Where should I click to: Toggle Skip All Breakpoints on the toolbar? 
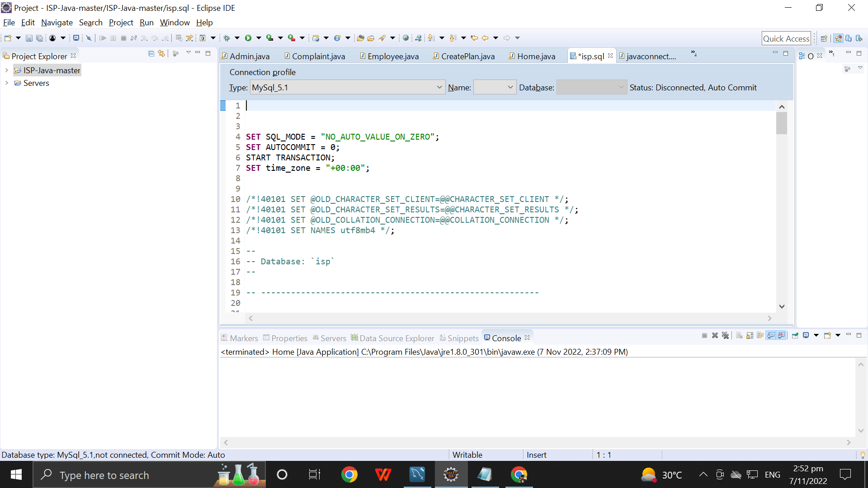pyautogui.click(x=89, y=38)
